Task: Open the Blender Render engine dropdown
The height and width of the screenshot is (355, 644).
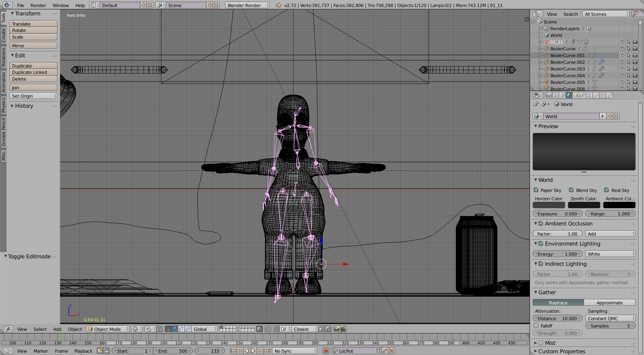Action: 247,5
